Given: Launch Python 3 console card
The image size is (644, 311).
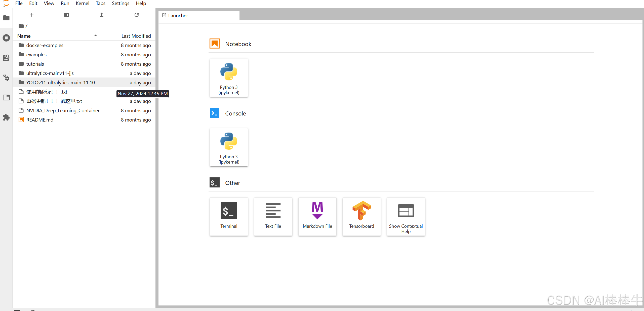Looking at the screenshot, I should tap(229, 147).
